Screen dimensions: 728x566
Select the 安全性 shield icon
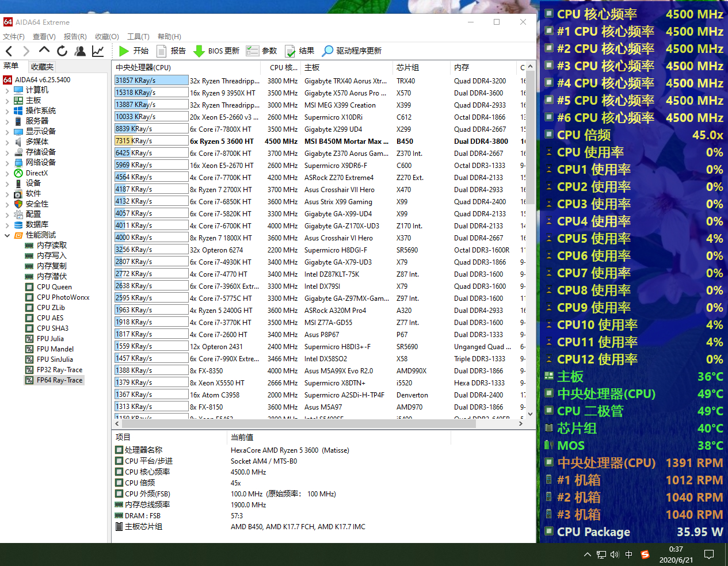coord(18,204)
